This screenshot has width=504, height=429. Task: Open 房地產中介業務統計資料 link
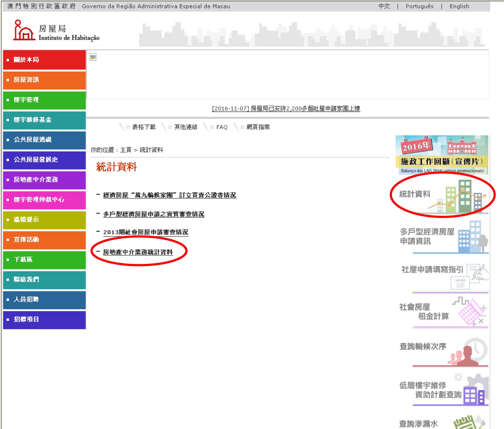(138, 252)
